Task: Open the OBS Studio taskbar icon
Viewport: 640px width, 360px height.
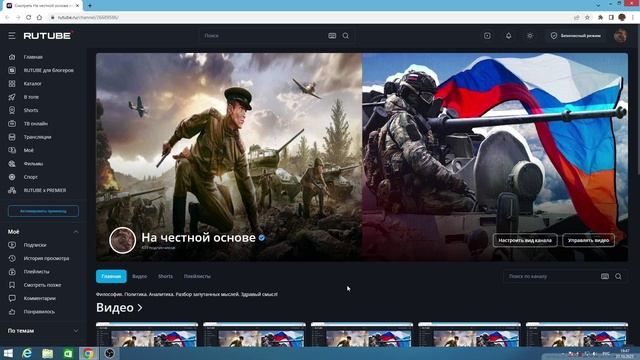Action: (x=109, y=353)
